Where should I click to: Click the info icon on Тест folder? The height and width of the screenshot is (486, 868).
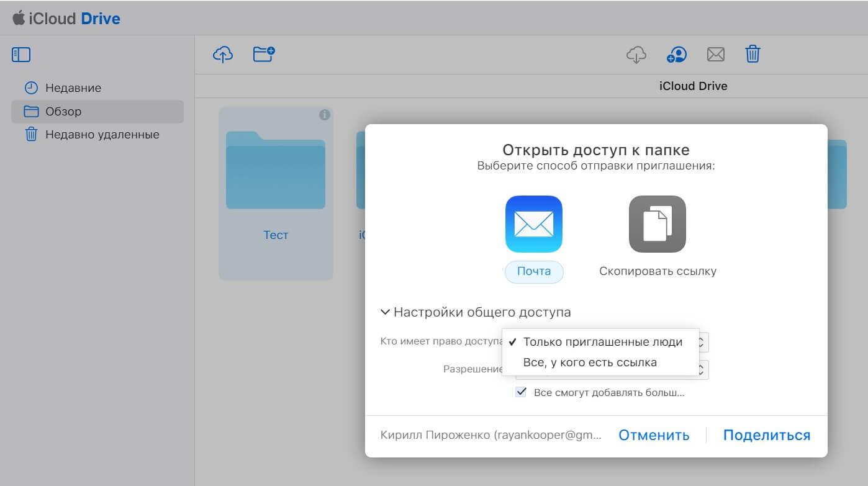(324, 115)
